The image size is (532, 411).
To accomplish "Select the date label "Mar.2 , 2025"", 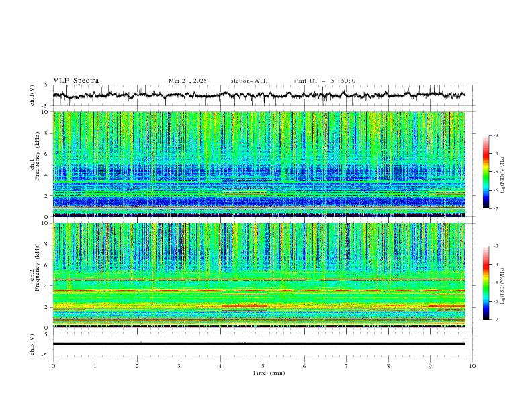I will [187, 81].
